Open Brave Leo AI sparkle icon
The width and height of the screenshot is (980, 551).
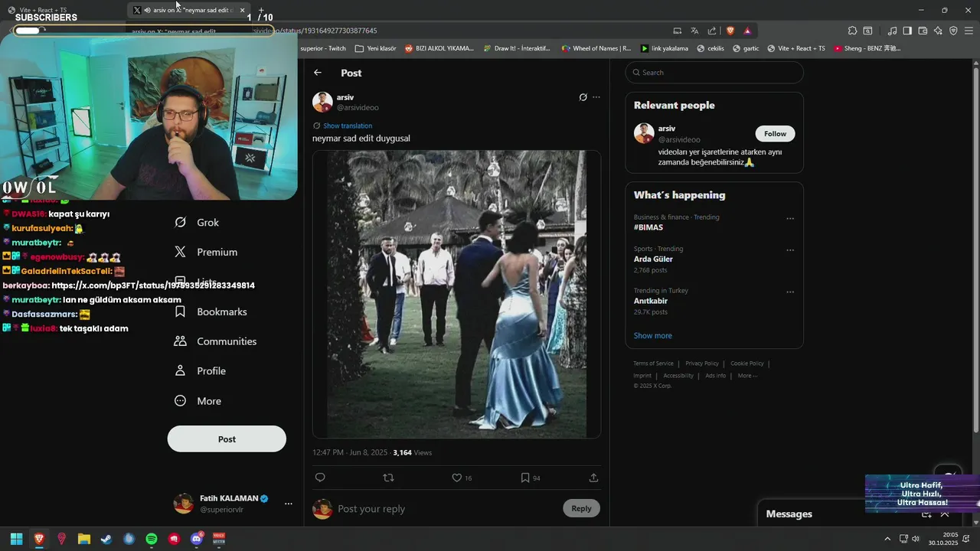click(938, 31)
